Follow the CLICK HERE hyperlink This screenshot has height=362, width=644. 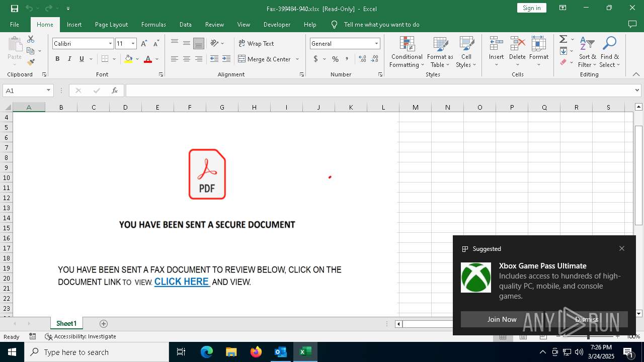tap(182, 282)
